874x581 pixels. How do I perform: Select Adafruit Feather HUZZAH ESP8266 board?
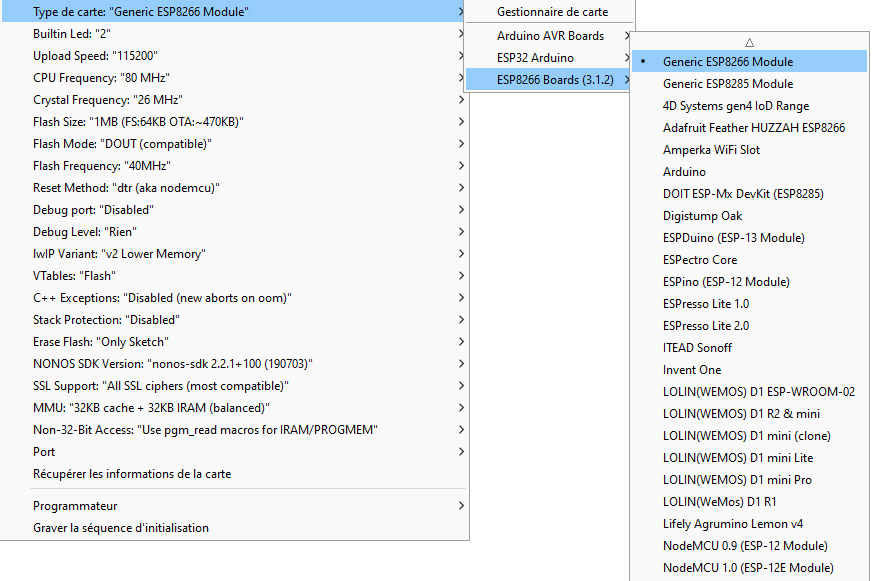[x=749, y=128]
